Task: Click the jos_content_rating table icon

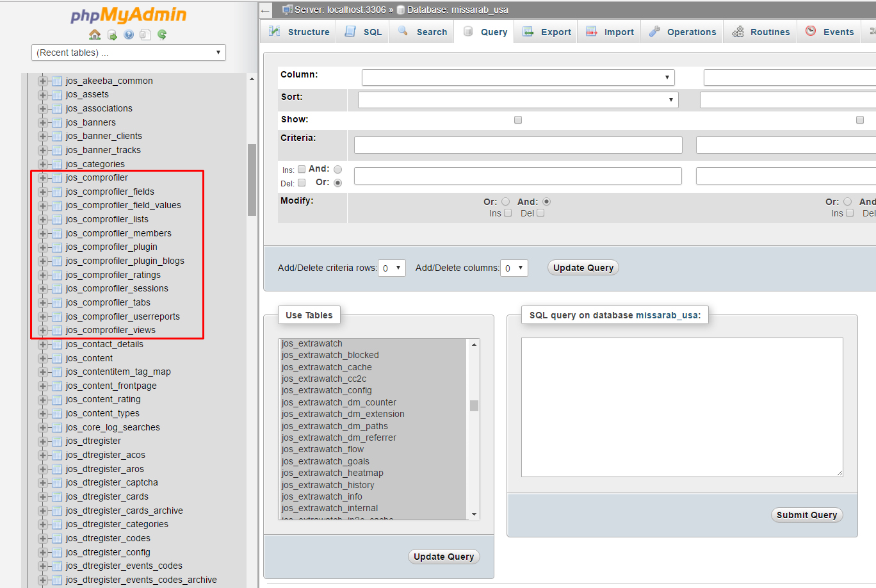Action: 57,400
